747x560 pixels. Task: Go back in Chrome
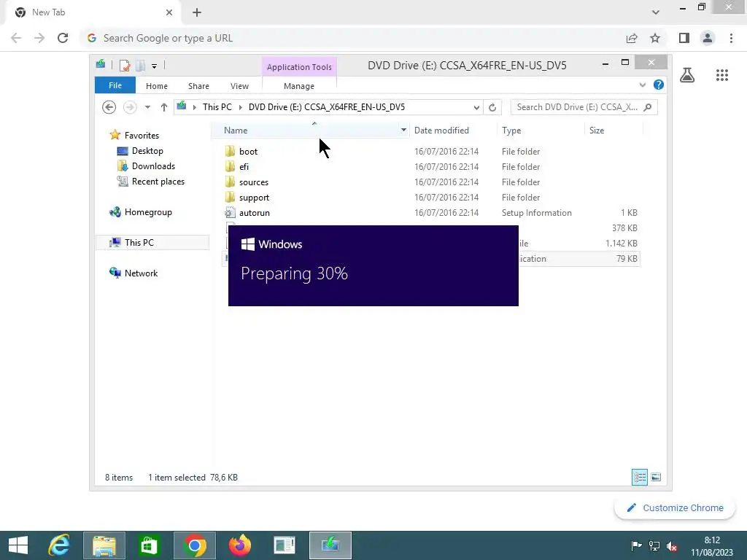[x=16, y=38]
